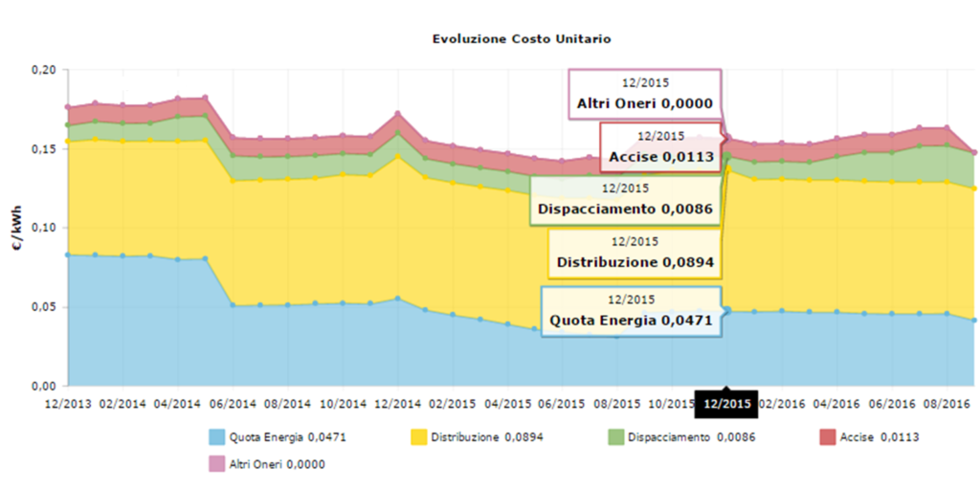Click the Accise 0,0113 tooltip box

[x=660, y=146]
